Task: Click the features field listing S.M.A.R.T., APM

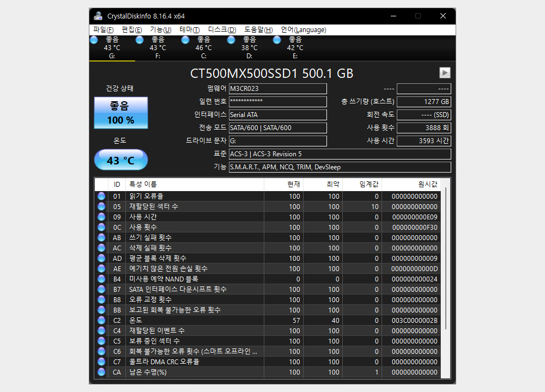Action: 340,167
